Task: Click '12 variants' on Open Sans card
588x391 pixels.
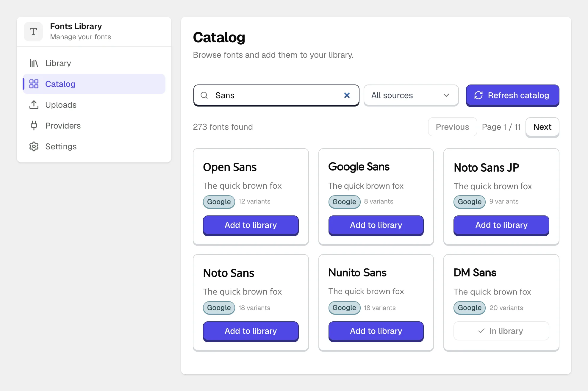Action: tap(254, 201)
